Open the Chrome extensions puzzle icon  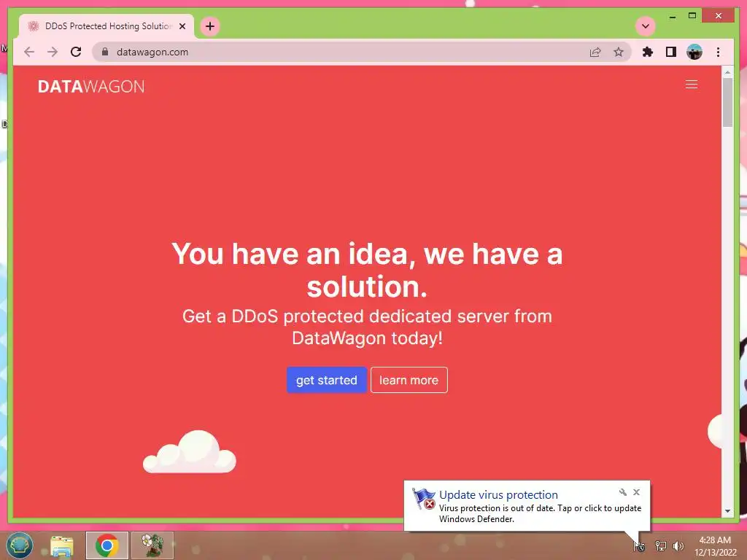click(648, 52)
